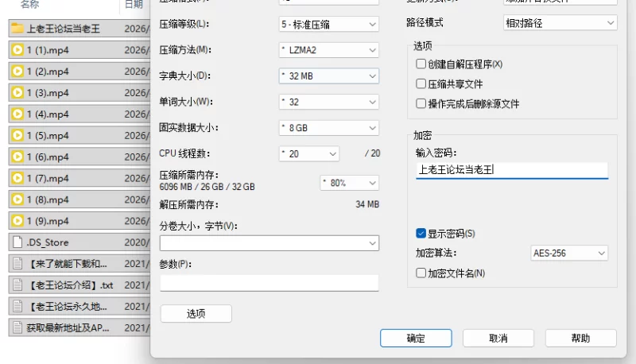The image size is (636, 364).
Task: Click the blank file icon of .DS_Store
Action: click(17, 242)
